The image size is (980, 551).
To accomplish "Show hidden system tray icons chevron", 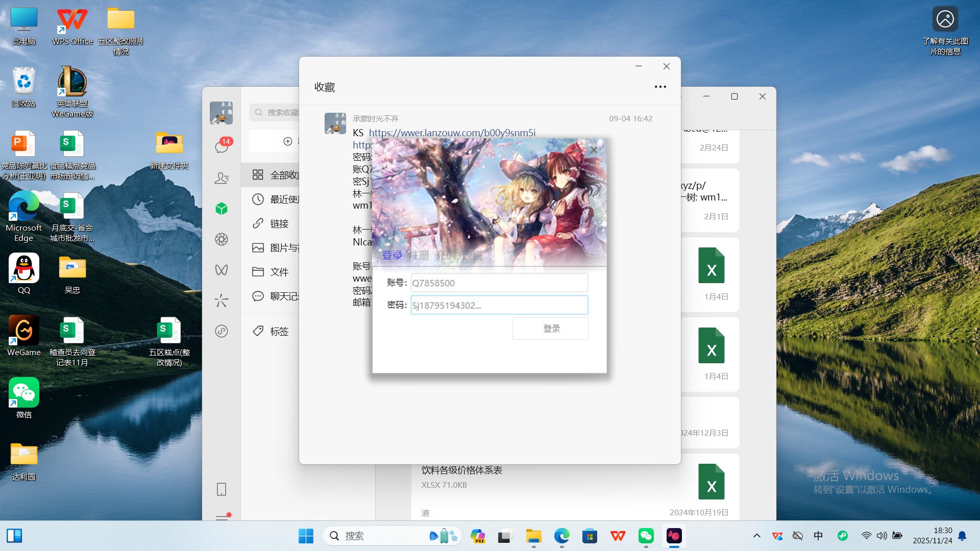I will point(757,536).
